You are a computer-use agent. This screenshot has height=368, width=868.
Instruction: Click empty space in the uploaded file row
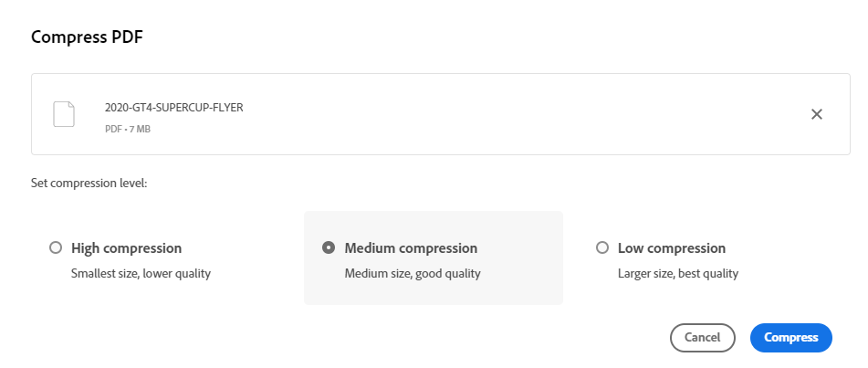pyautogui.click(x=502, y=114)
